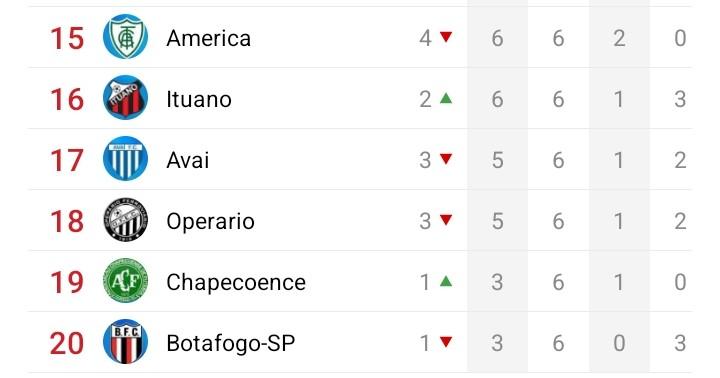Screen dimensions: 720x378
Task: Tap the green Chapecoence ACF badge
Action: tap(125, 281)
